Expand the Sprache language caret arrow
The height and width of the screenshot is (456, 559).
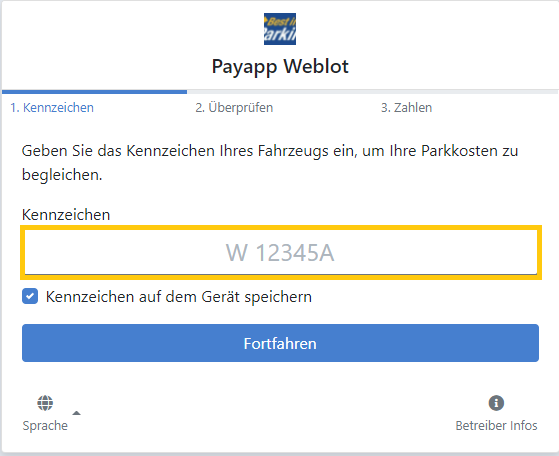pyautogui.click(x=76, y=413)
